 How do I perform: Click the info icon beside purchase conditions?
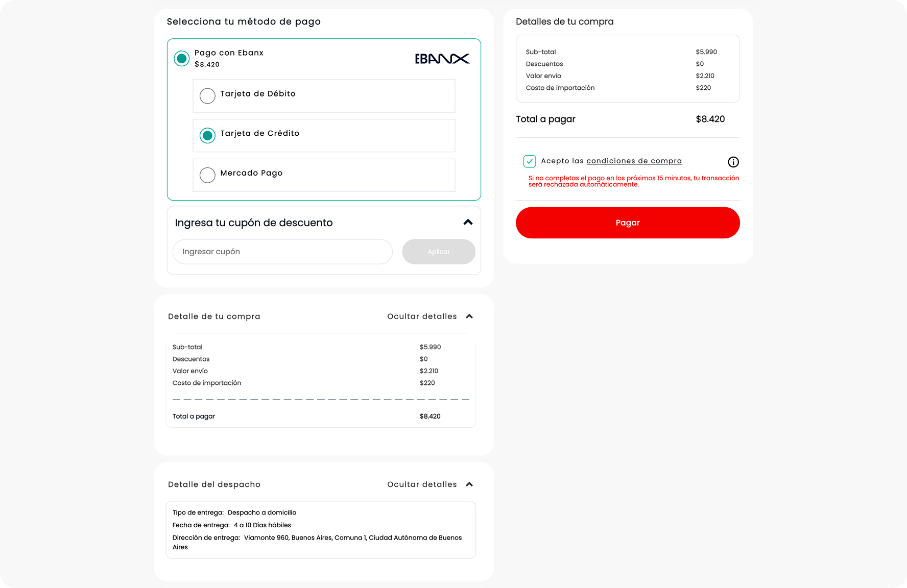click(733, 162)
